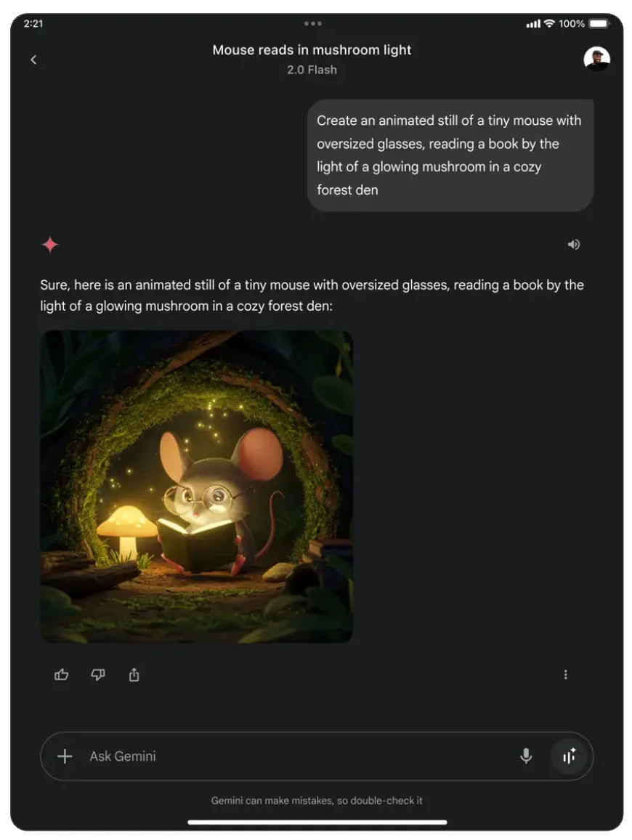Image resolution: width=632 pixels, height=840 pixels.
Task: Tap the Ask Gemini text field
Action: tap(300, 756)
